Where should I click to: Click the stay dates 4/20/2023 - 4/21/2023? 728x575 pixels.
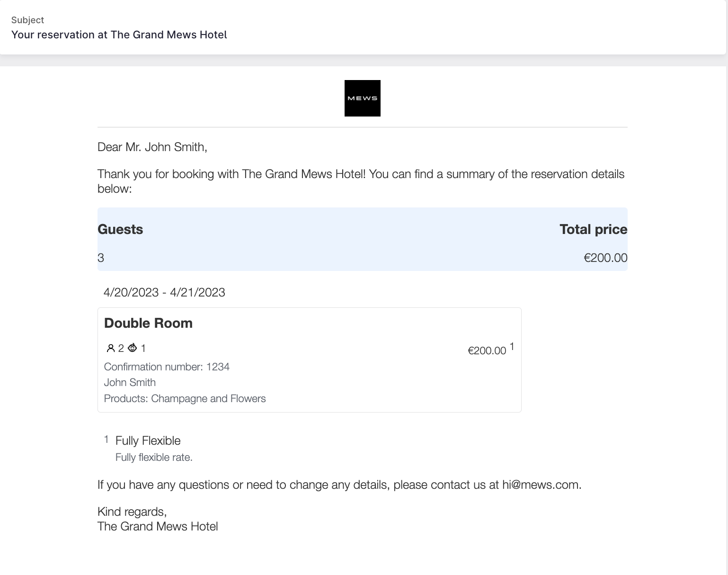[x=164, y=292]
